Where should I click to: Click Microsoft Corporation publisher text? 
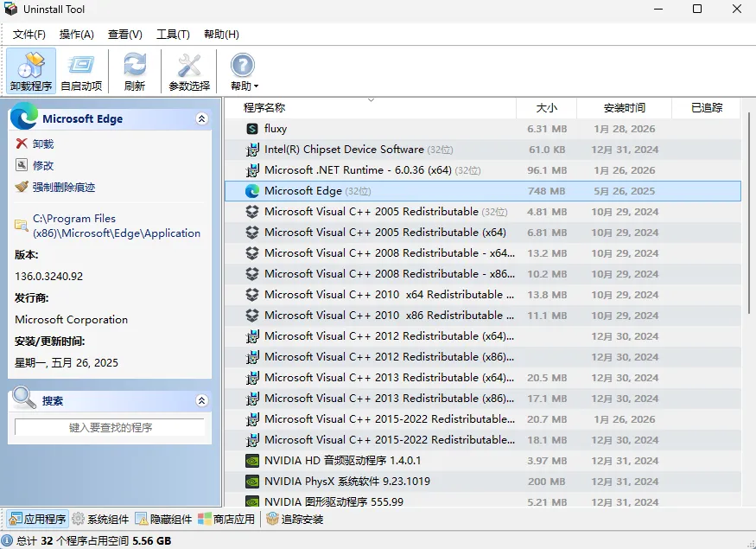(72, 320)
